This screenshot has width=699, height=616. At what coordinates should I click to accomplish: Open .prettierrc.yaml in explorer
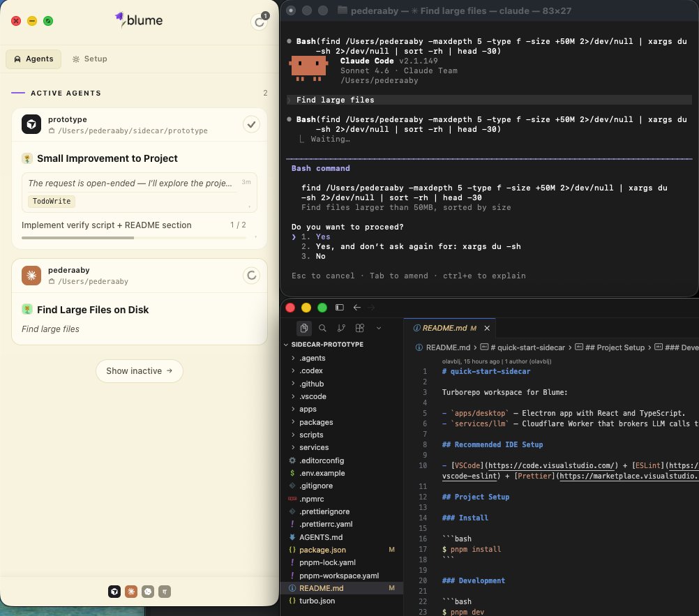326,524
